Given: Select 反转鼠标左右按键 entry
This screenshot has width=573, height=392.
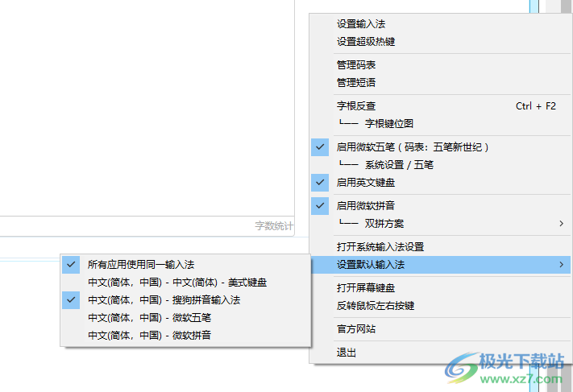Looking at the screenshot, I should [x=440, y=306].
